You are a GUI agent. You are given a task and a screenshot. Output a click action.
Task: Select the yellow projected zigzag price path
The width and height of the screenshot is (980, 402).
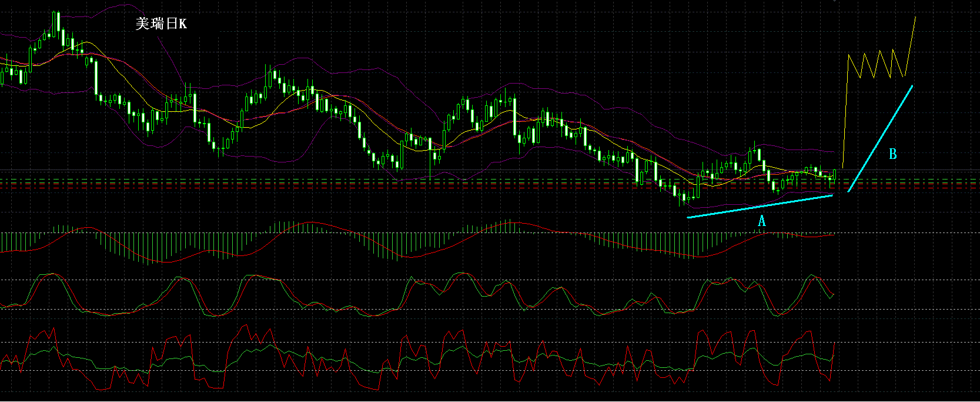point(879,91)
